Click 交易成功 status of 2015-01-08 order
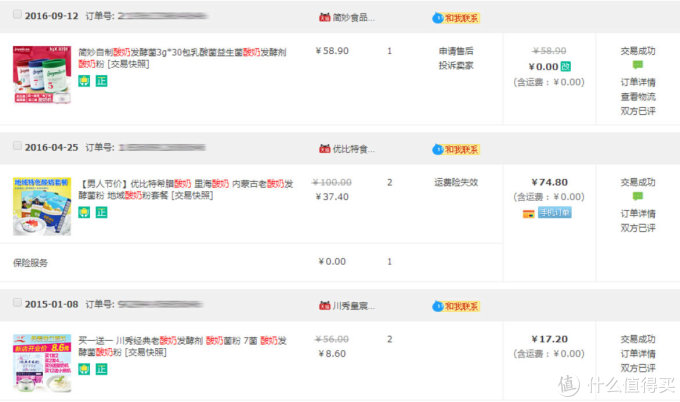The image size is (680, 402). click(638, 339)
